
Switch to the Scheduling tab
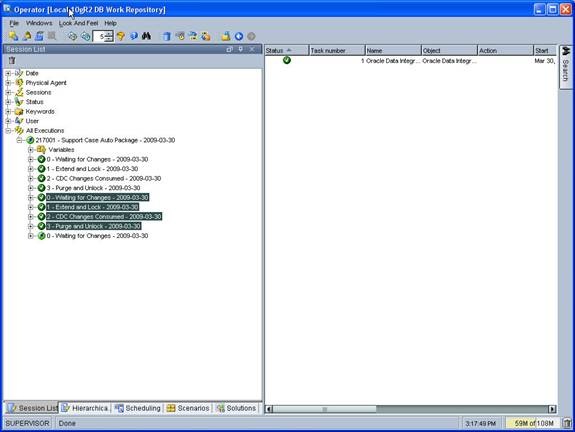click(x=138, y=408)
